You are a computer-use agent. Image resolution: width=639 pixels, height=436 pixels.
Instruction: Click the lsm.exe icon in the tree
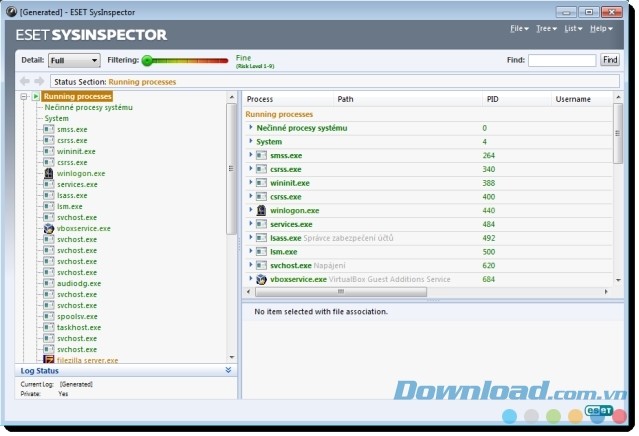[48, 206]
